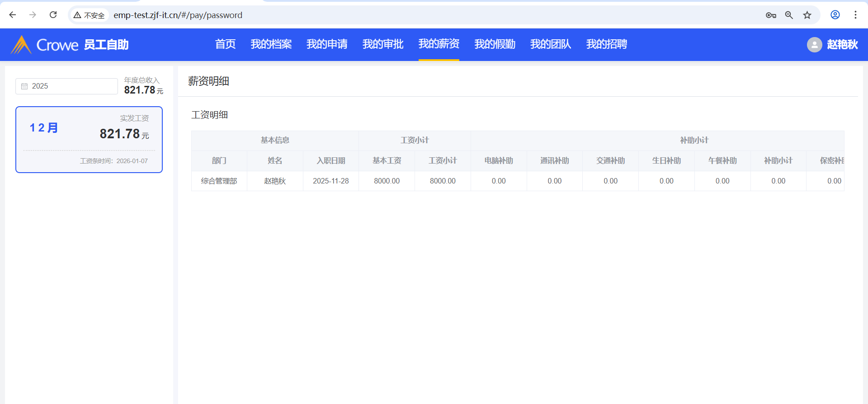
Task: Reload the page with refresh icon
Action: click(53, 15)
